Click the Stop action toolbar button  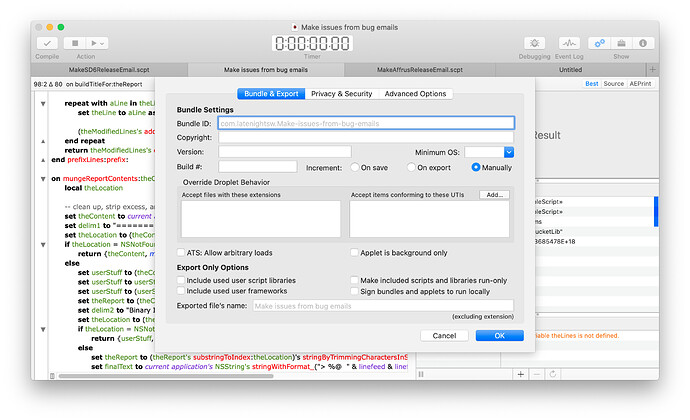pos(75,43)
